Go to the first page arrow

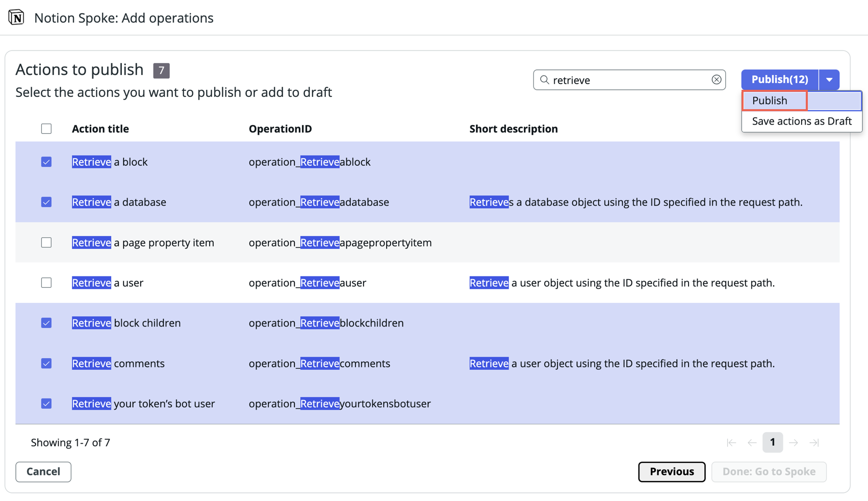click(731, 443)
